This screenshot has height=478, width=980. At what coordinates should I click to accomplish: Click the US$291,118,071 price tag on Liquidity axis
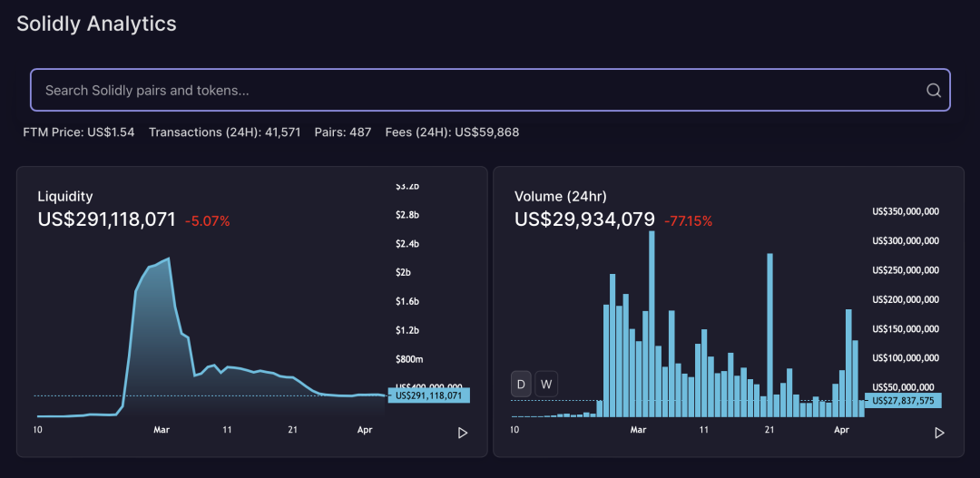pyautogui.click(x=428, y=395)
